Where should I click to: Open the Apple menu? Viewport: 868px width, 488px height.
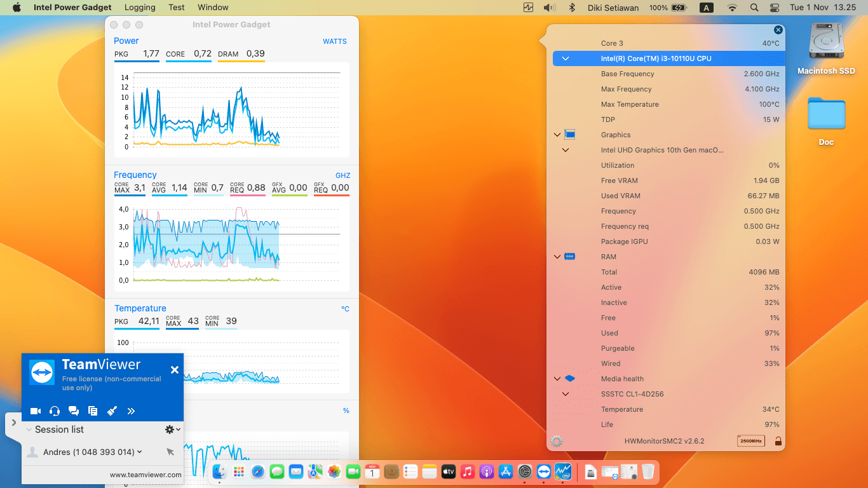coord(17,8)
